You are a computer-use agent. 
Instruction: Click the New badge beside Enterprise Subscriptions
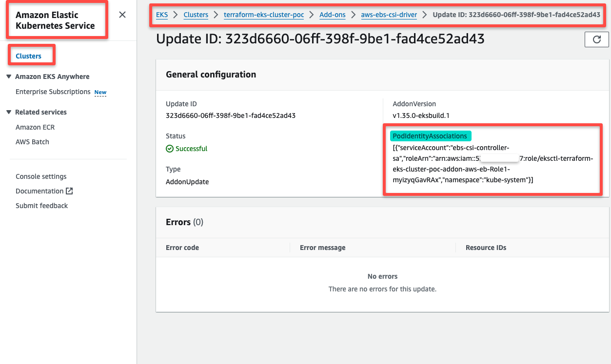click(100, 92)
